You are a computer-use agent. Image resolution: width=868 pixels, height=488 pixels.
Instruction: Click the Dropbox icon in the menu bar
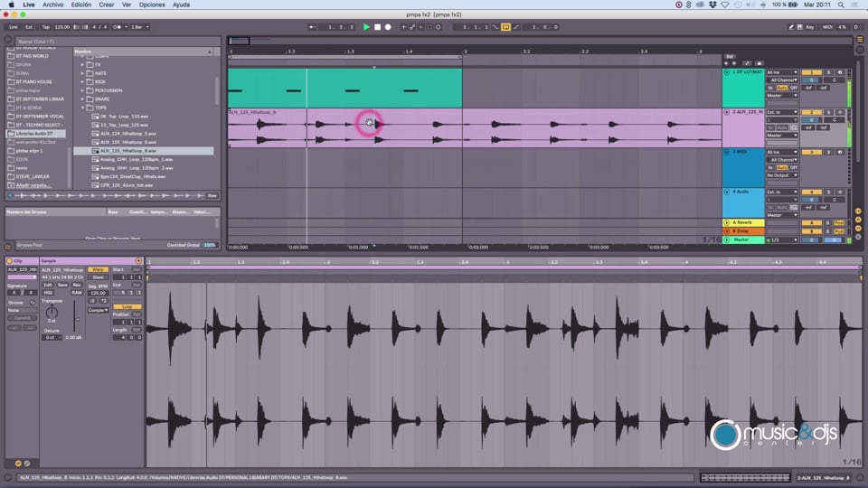coord(712,5)
